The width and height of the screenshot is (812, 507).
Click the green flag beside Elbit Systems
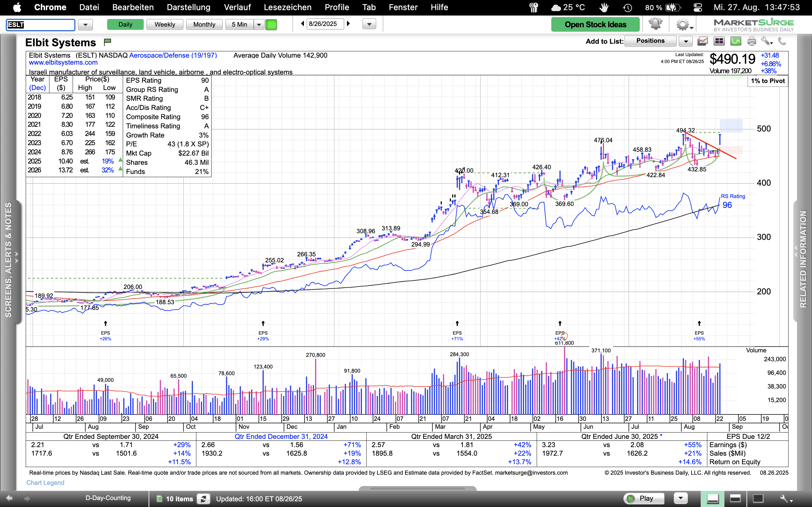[x=108, y=42]
